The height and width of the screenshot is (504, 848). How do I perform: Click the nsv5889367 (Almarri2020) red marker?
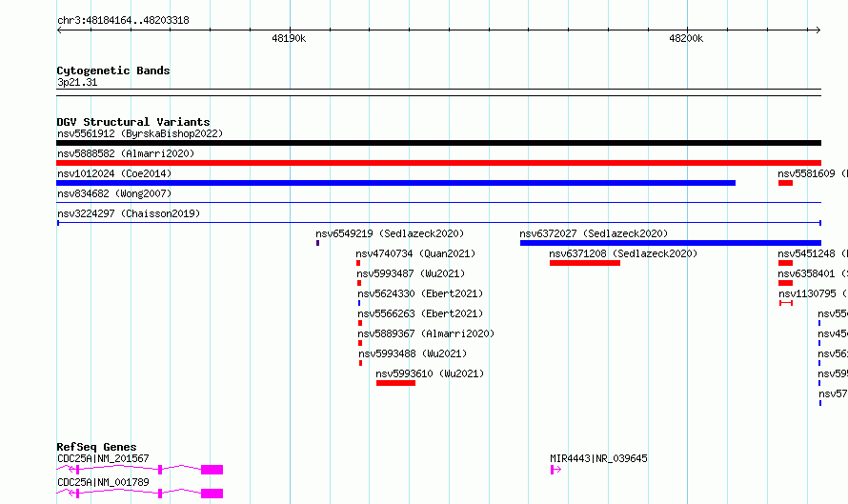(360, 343)
